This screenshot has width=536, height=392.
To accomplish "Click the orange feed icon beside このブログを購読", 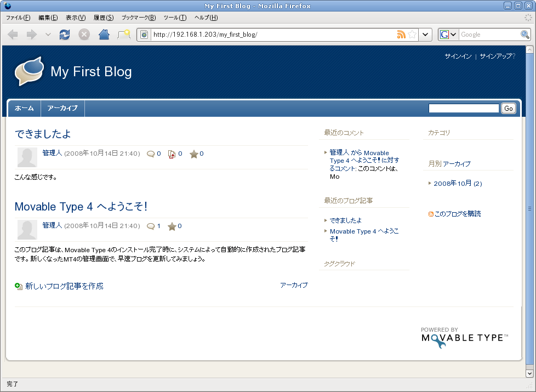I will tap(431, 214).
